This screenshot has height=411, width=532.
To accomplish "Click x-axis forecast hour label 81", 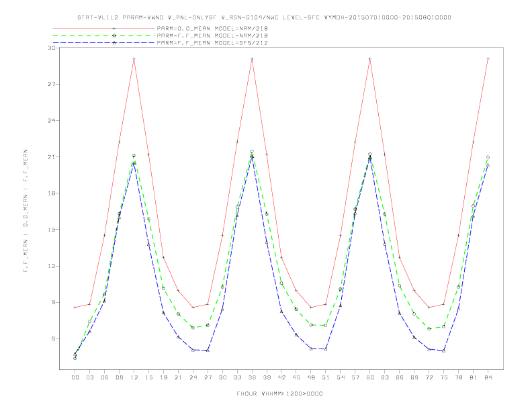I will [x=474, y=377].
